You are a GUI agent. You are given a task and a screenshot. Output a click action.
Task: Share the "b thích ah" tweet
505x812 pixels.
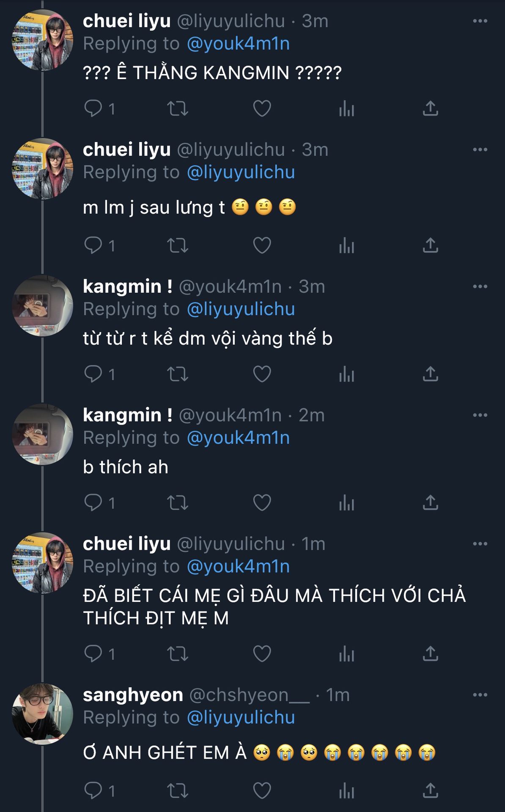(x=430, y=502)
